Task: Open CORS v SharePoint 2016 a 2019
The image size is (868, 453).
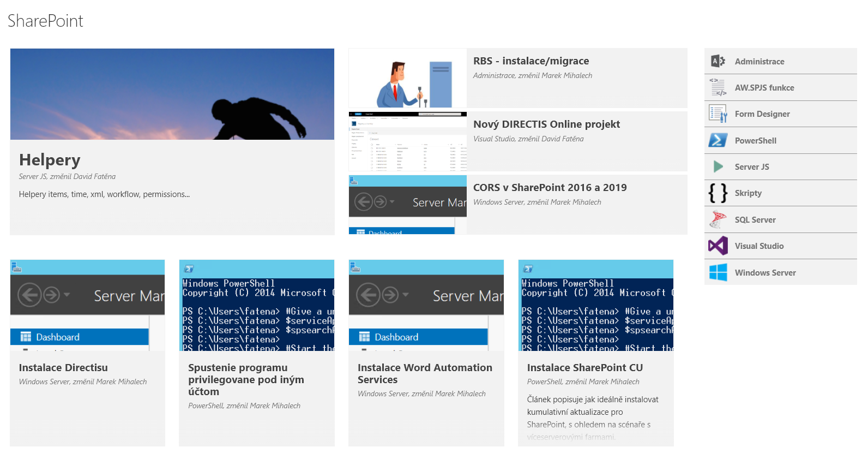Action: point(550,188)
